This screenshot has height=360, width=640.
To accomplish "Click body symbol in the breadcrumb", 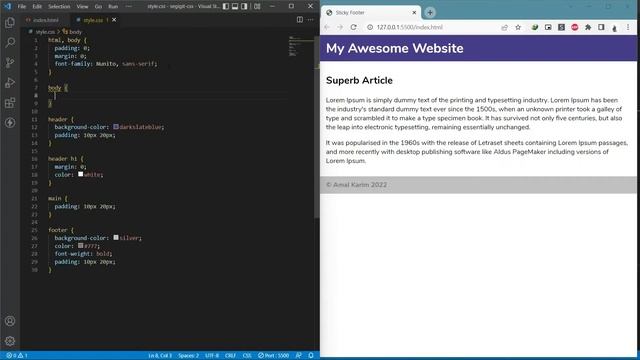I will click(72, 31).
